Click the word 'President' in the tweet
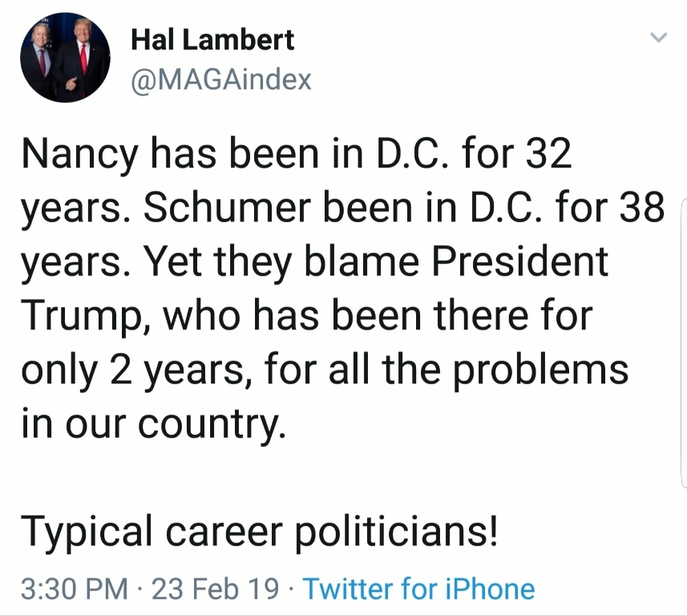The width and height of the screenshot is (687, 616). [x=520, y=261]
